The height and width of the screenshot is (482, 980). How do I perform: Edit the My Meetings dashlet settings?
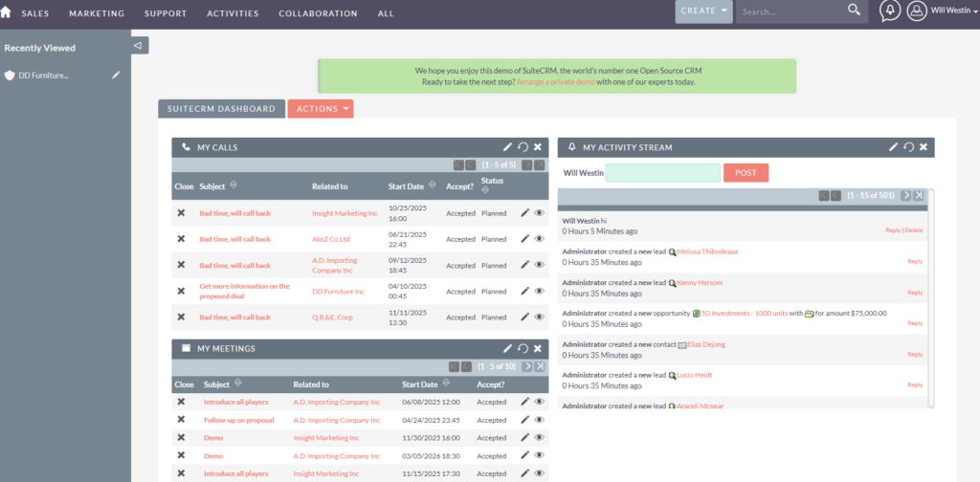click(507, 348)
